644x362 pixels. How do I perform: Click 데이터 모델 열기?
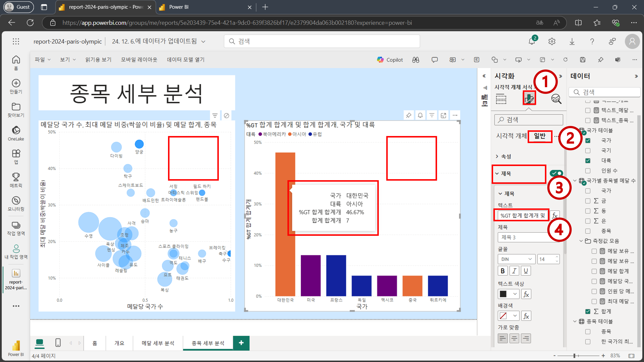pyautogui.click(x=186, y=60)
